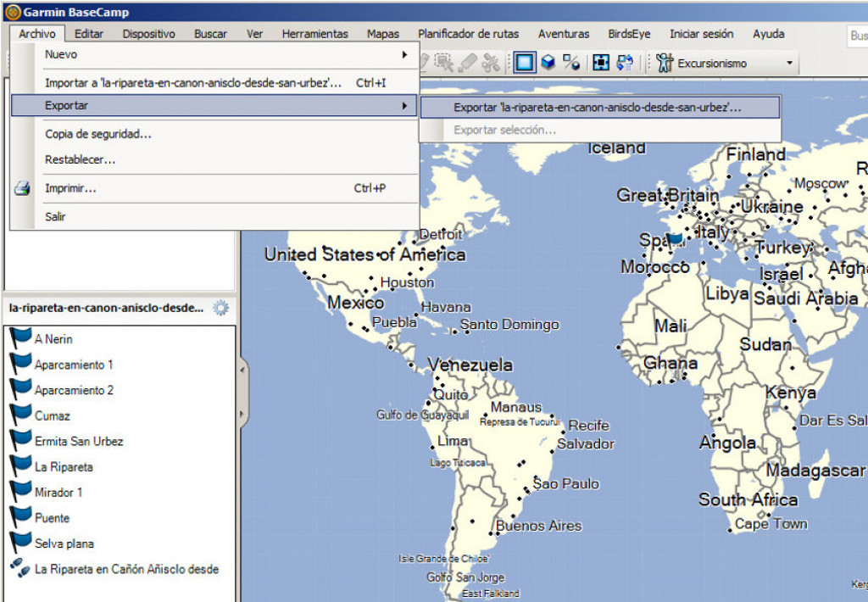
Task: Open the Excursionismo activity profile dropdown
Action: tap(789, 63)
